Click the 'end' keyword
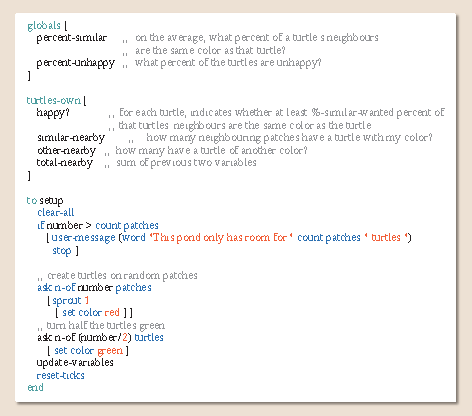Image resolution: width=472 pixels, height=416 pixels. point(35,387)
